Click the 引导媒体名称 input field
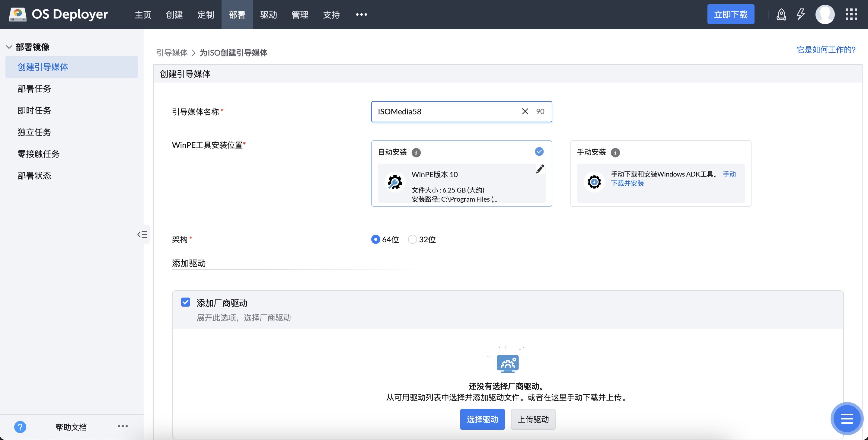 point(445,112)
